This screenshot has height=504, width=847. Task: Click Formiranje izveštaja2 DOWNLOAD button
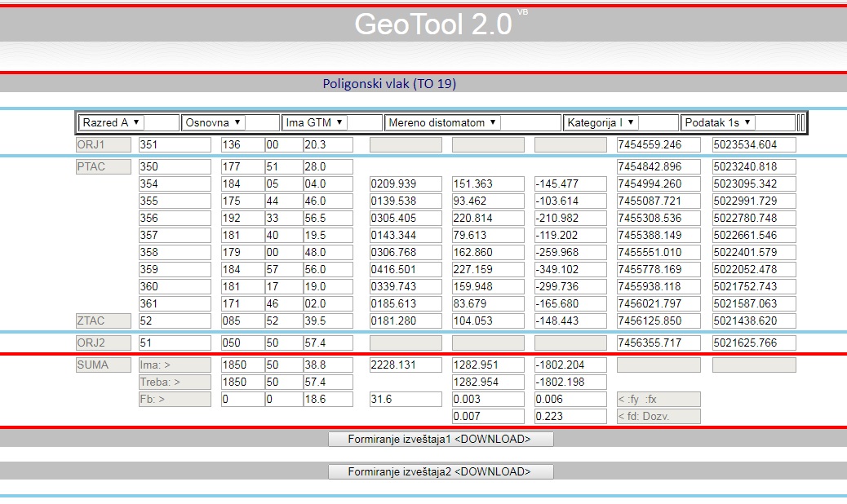pyautogui.click(x=440, y=471)
